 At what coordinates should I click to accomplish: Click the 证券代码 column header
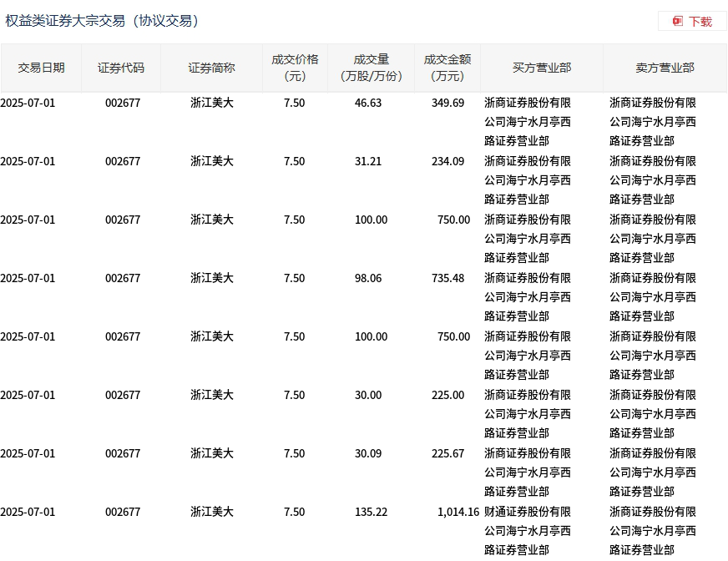coord(121,68)
